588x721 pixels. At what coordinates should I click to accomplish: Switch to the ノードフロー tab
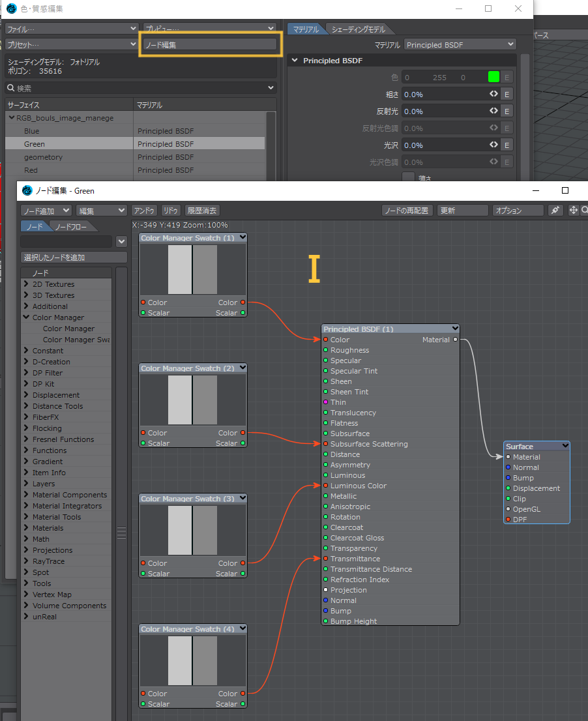[x=71, y=227]
